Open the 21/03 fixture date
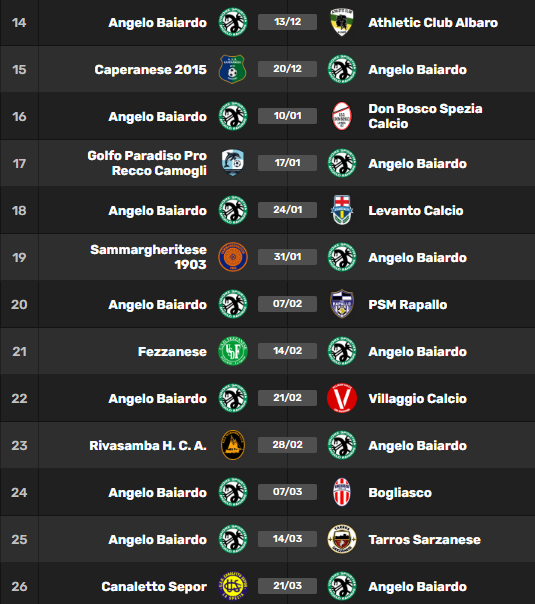 click(287, 586)
